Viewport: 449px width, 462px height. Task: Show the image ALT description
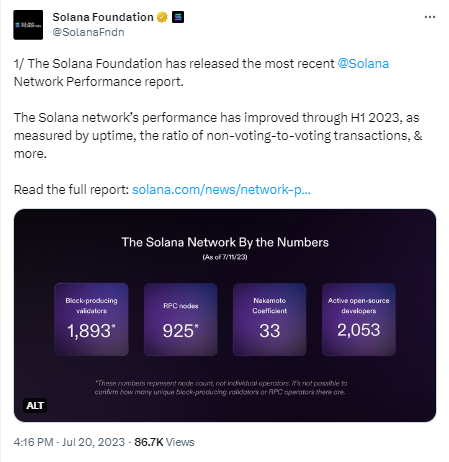[35, 405]
